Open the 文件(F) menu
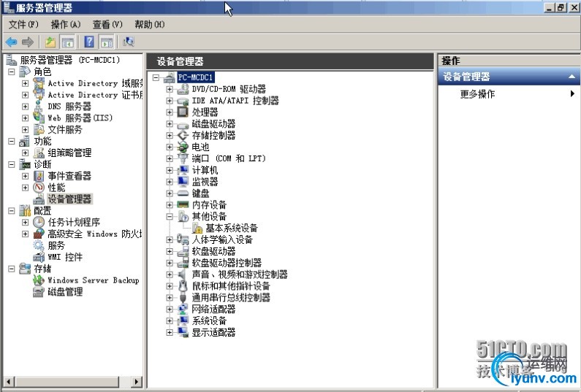This screenshot has width=581, height=392. (x=23, y=24)
